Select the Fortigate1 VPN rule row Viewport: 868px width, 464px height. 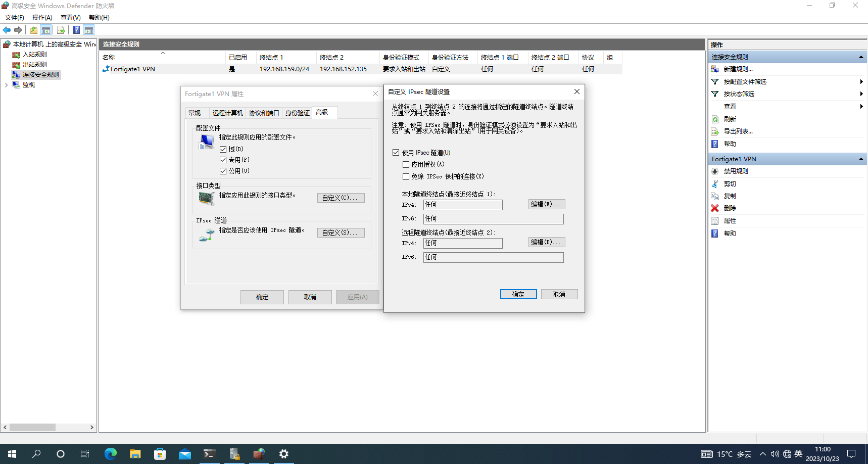[361, 69]
